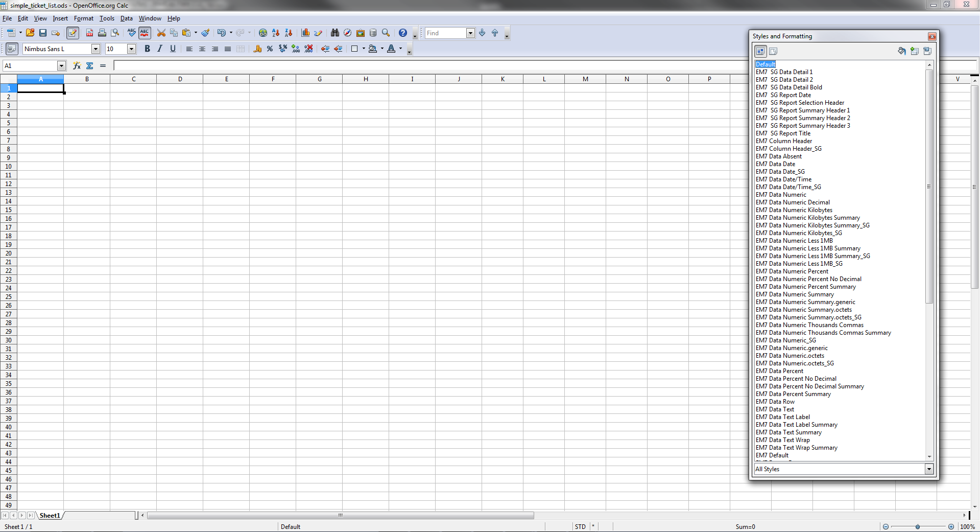The width and height of the screenshot is (980, 532).
Task: Sort ascending with the A-Z icon
Action: point(276,33)
